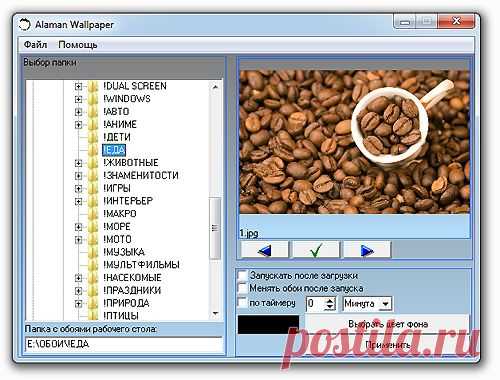Enable Запускать после загрузки checkbox
This screenshot has height=380, width=500.
click(x=242, y=276)
